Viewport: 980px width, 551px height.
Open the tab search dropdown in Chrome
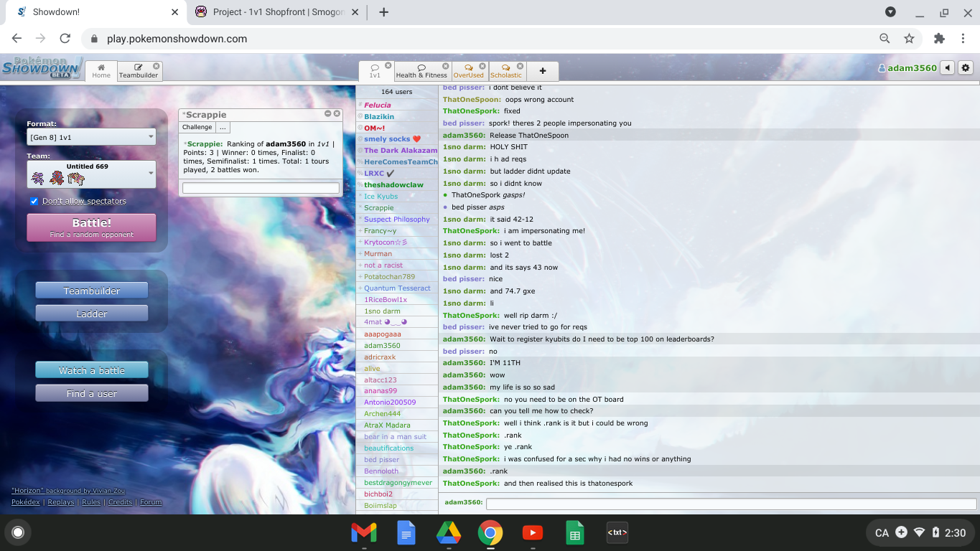pyautogui.click(x=890, y=12)
